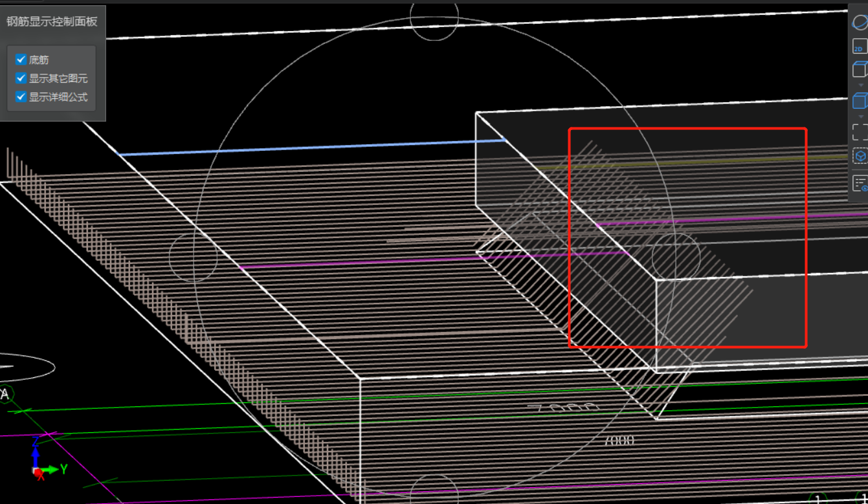Click the dashed box with cube icon
The image size is (868, 504).
point(860,156)
